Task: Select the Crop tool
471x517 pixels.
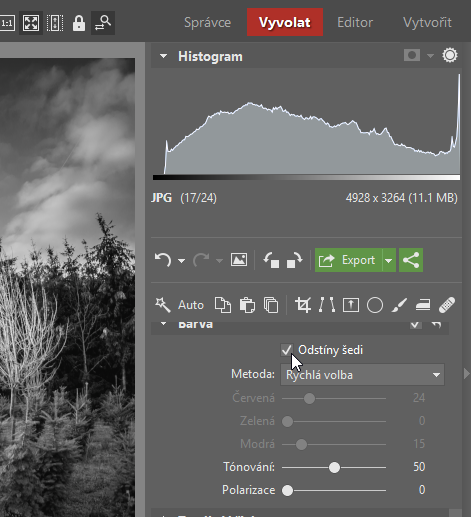Action: 303,305
